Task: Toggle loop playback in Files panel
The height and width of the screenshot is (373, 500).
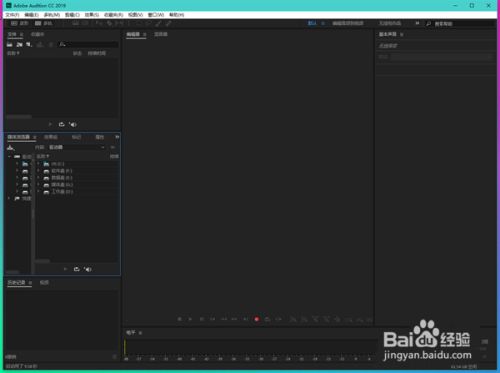Action: (62, 124)
